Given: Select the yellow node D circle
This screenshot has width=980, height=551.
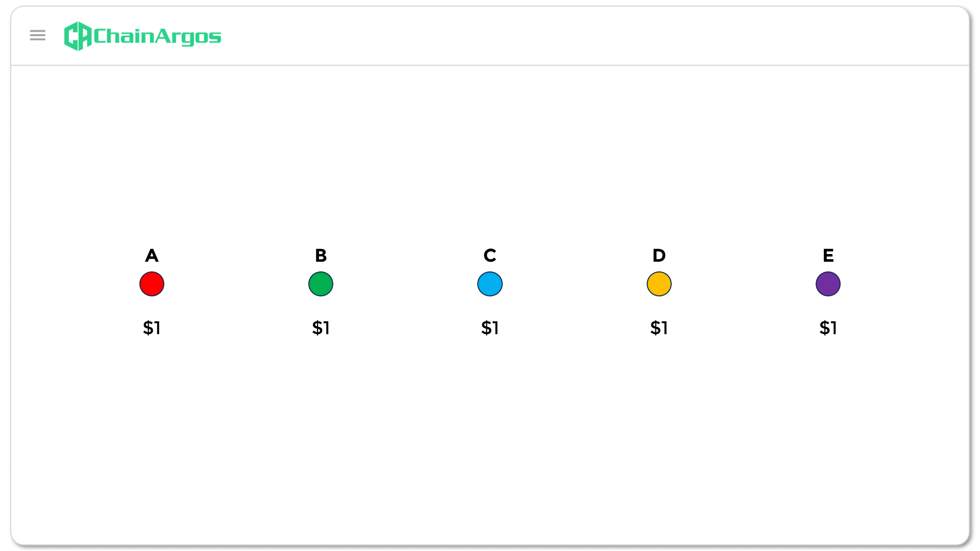Looking at the screenshot, I should [659, 284].
